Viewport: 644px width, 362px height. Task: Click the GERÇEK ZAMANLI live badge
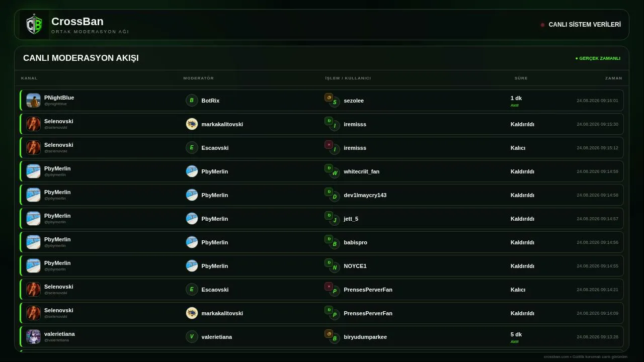click(598, 58)
